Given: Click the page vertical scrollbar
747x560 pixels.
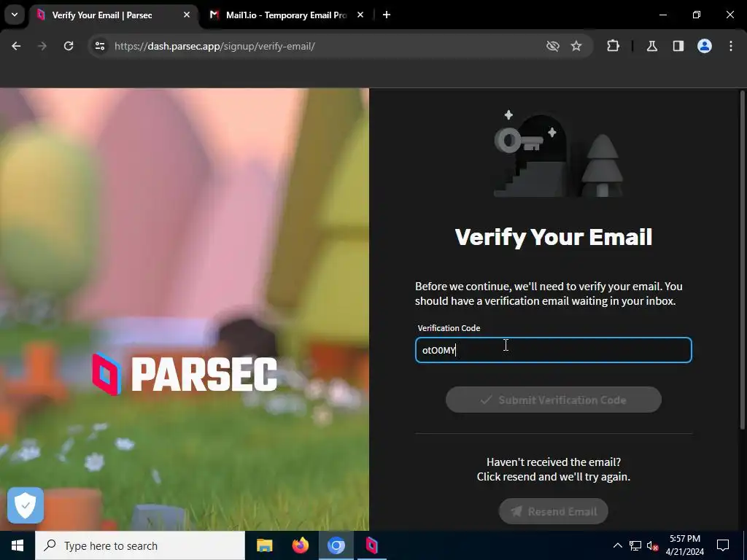Looking at the screenshot, I should click(743, 260).
